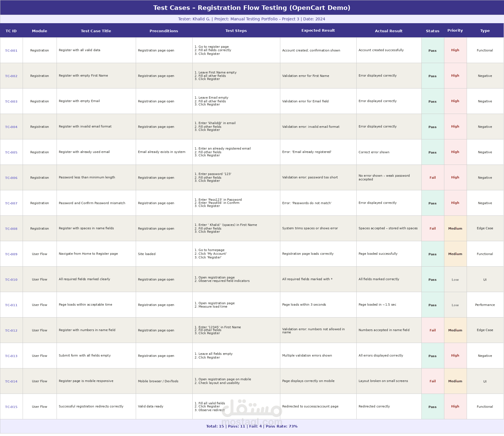Image resolution: width=504 pixels, height=436 pixels.
Task: Select the TC-012 test case ID
Action: [11, 331]
